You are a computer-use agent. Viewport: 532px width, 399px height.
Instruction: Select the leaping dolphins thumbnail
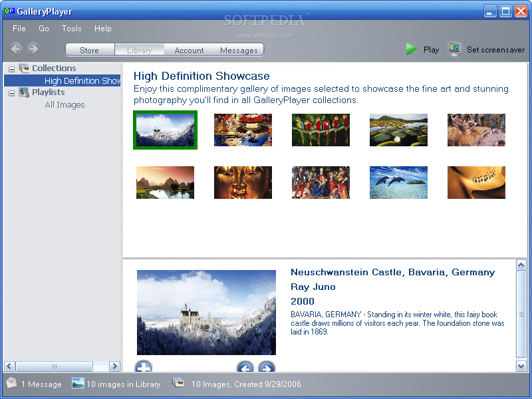click(x=398, y=182)
